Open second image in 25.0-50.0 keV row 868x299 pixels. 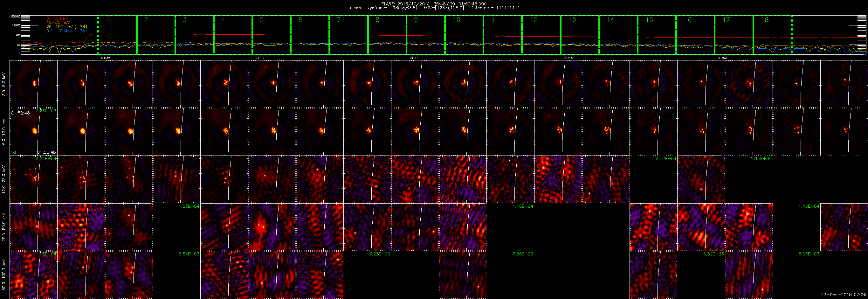tap(81, 227)
